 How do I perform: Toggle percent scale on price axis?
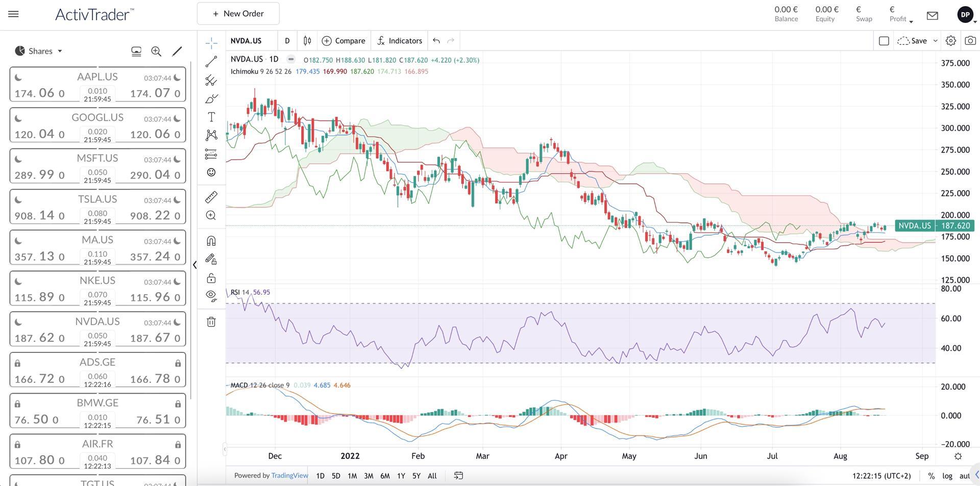931,476
